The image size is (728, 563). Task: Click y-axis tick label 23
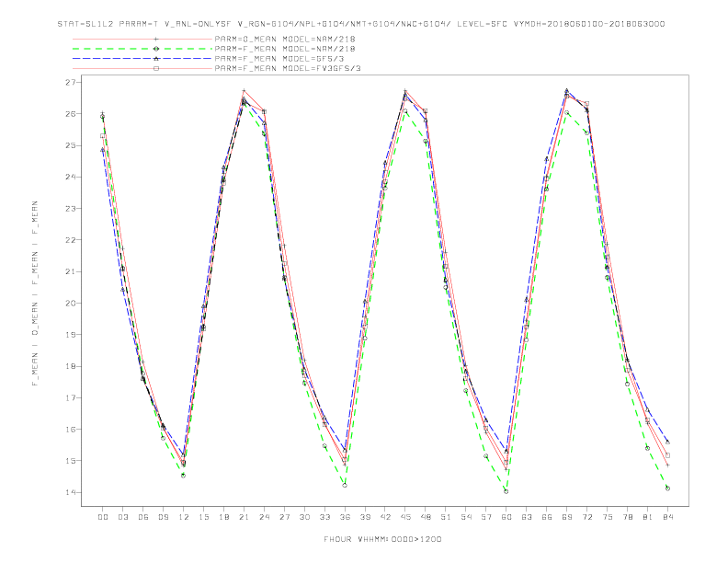(x=73, y=209)
